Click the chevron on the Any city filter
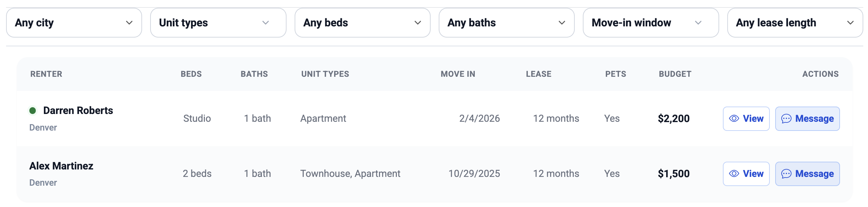The image size is (868, 207). coord(129,23)
